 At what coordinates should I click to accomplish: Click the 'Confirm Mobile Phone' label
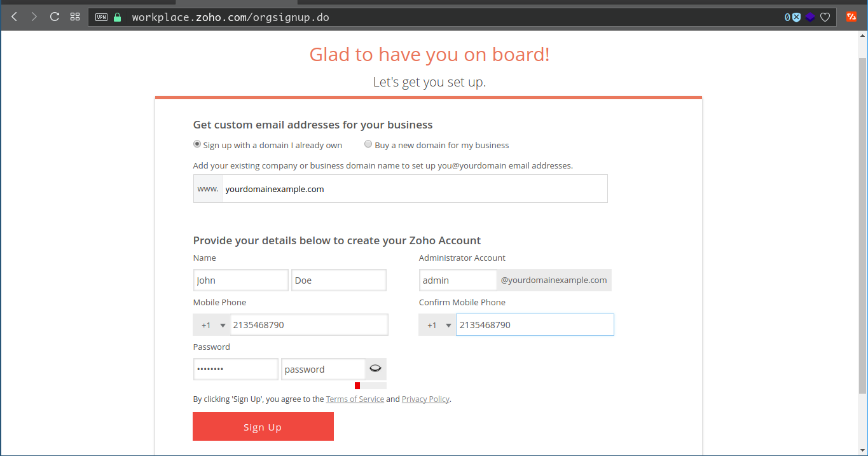[462, 302]
